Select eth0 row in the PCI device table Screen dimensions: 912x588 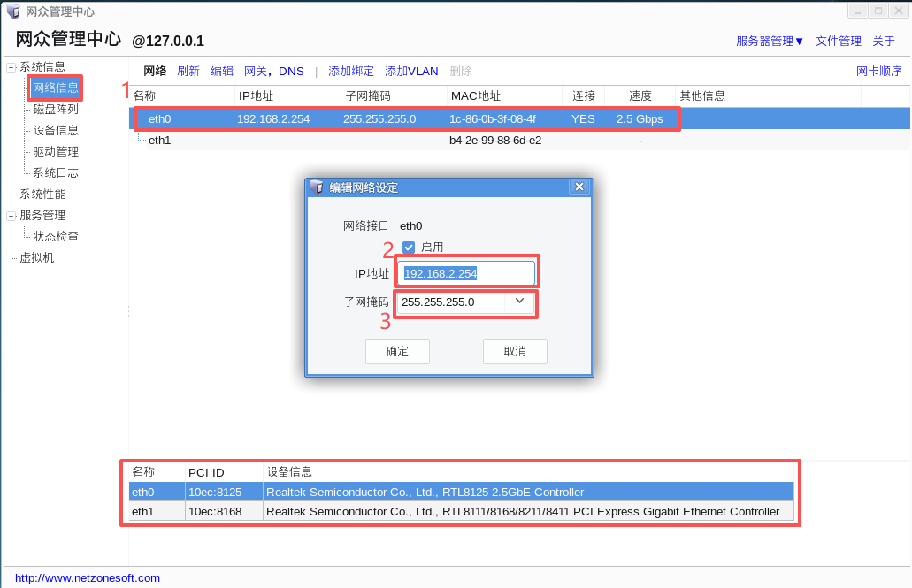(461, 492)
